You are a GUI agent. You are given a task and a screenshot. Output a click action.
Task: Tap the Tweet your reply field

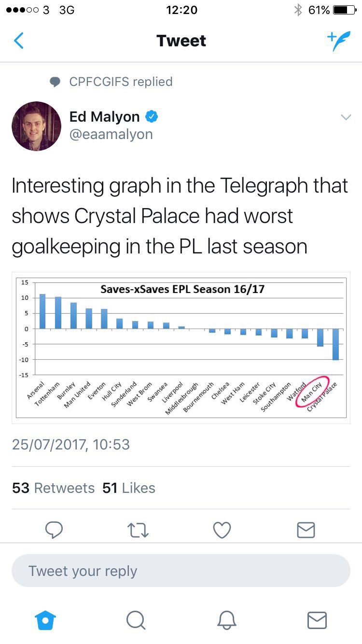click(181, 571)
